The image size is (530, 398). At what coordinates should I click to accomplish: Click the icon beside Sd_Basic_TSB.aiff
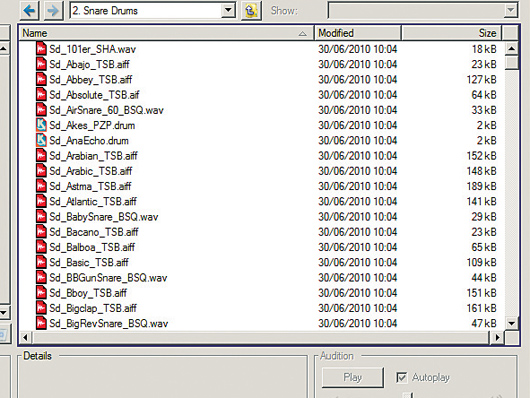coord(41,262)
